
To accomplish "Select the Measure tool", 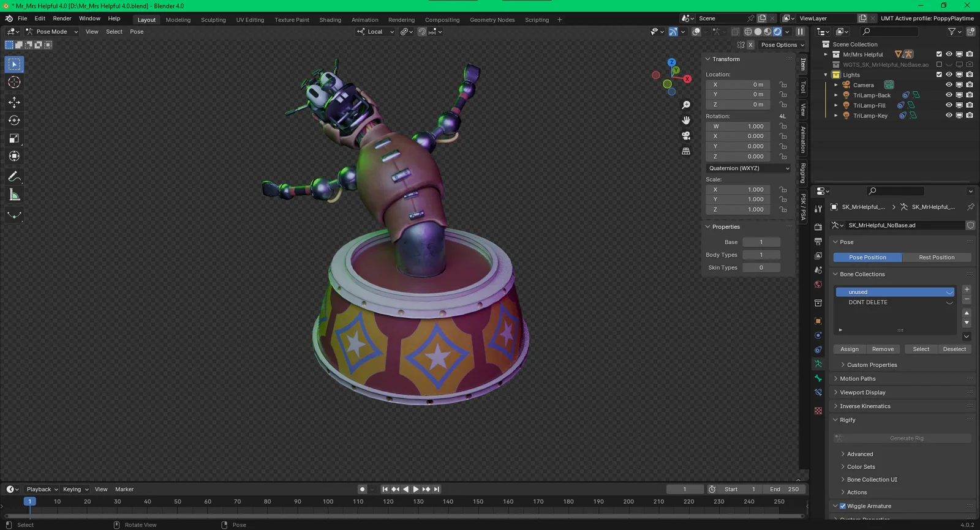I will tap(14, 195).
